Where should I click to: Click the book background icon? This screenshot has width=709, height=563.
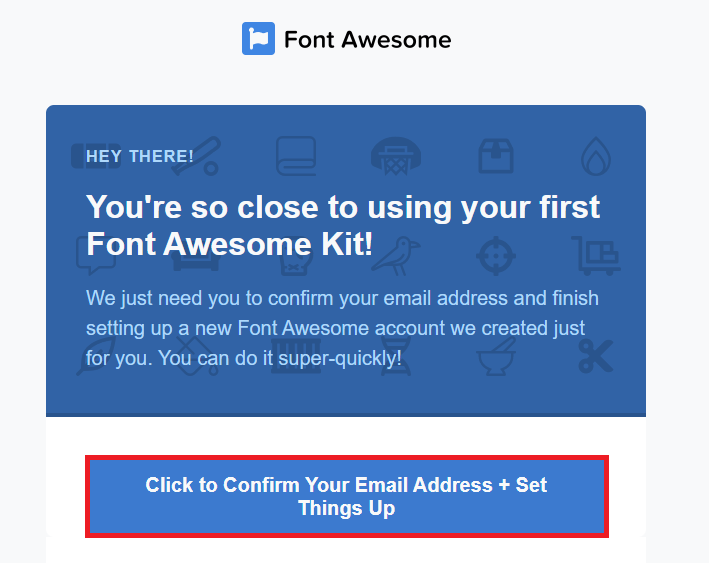296,156
